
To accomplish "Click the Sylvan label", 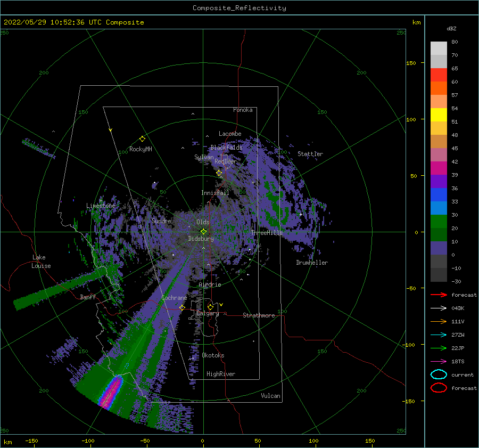I will [204, 157].
